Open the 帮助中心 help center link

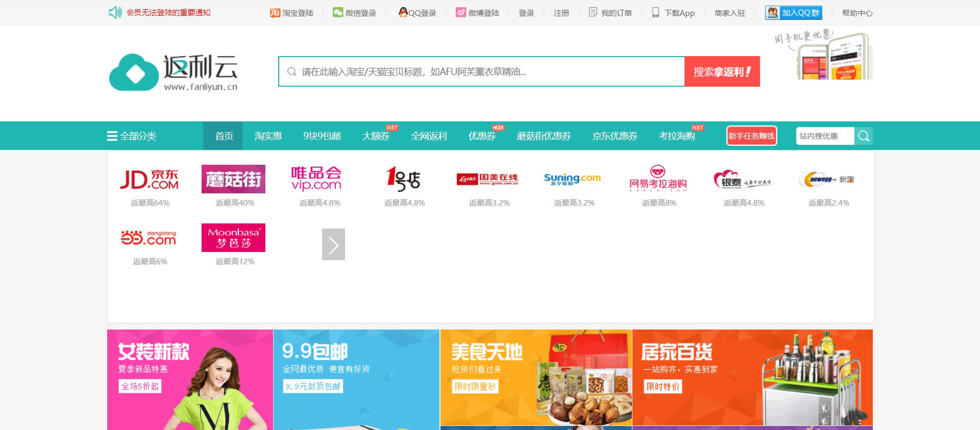pos(857,13)
